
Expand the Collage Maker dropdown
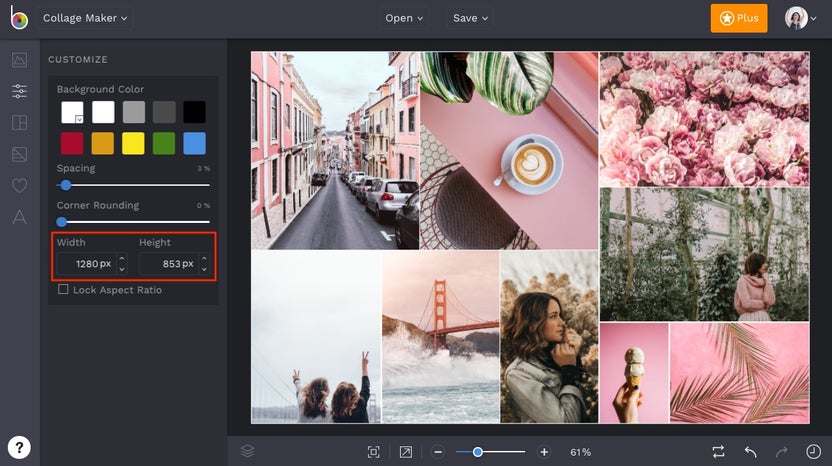coord(85,18)
